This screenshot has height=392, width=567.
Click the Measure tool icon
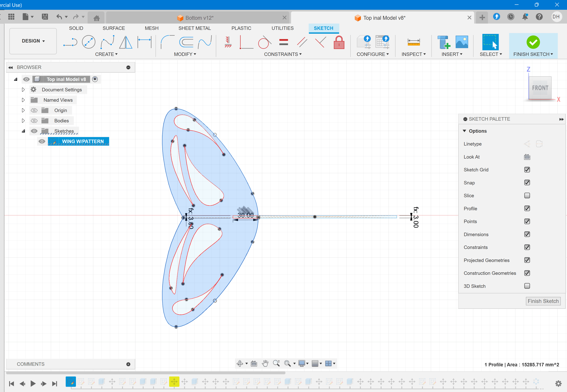(414, 42)
